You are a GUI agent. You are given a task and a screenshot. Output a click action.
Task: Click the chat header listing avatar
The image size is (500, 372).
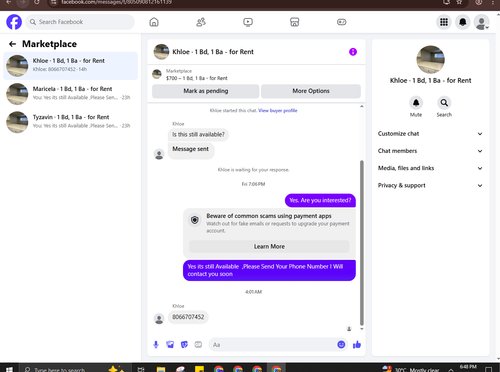click(161, 52)
